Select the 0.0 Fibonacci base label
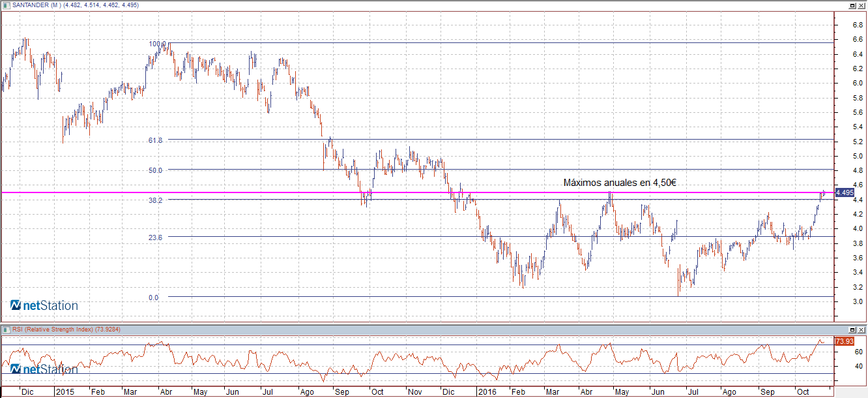This screenshot has width=868, height=398. click(154, 298)
